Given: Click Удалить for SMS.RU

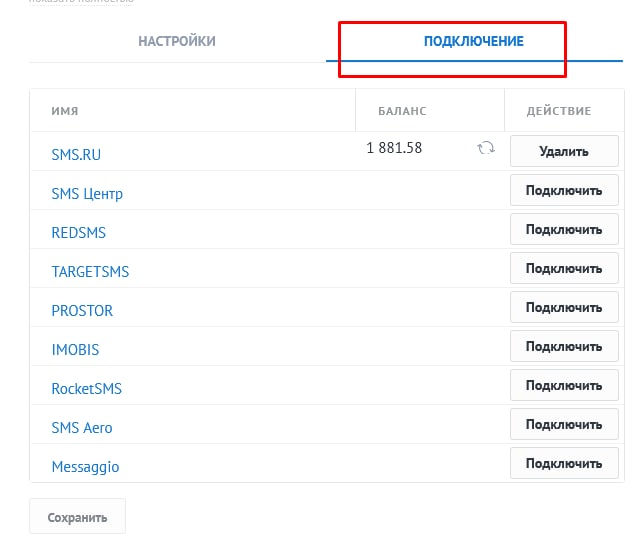Looking at the screenshot, I should [x=564, y=151].
